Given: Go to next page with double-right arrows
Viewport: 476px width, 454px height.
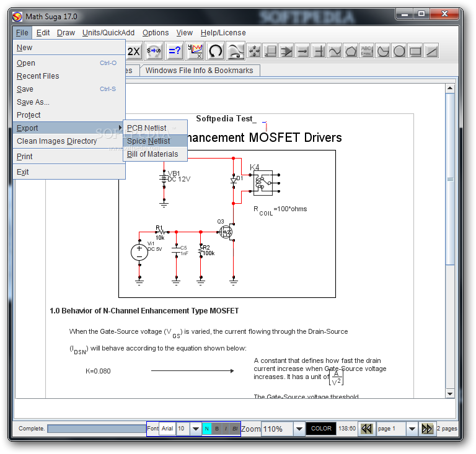Looking at the screenshot, I should coord(427,429).
